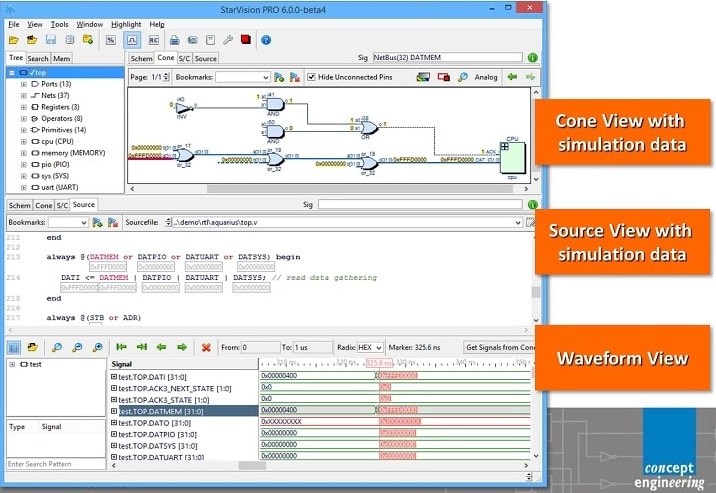Click the RC toolbar icon
This screenshot has height=493, width=716.
153,40
